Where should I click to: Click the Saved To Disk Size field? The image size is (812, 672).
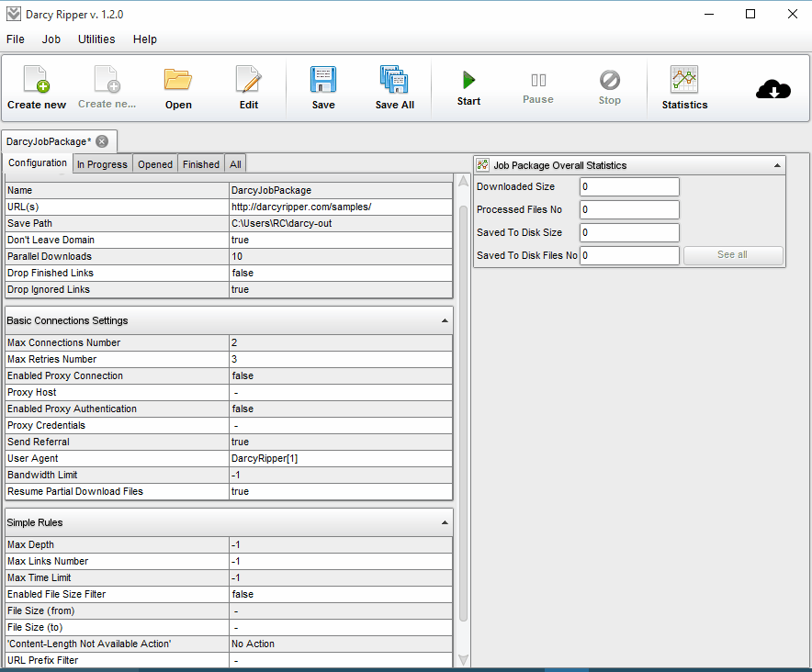(629, 232)
